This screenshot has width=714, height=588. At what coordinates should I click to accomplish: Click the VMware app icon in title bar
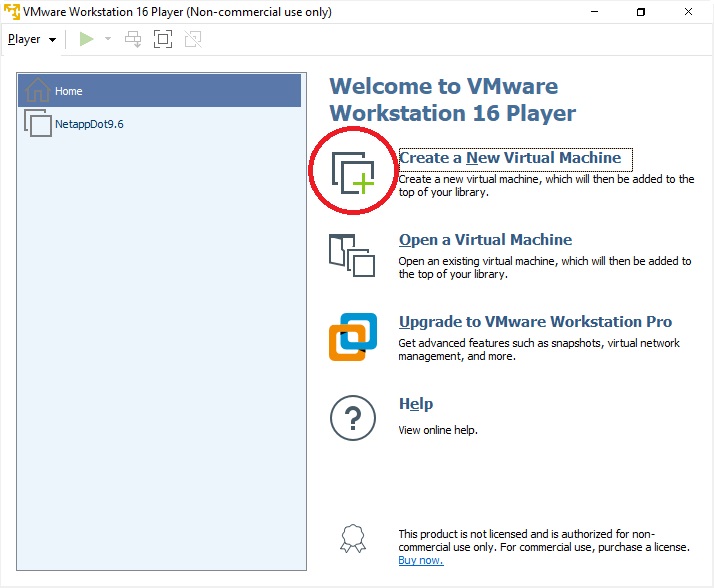pos(12,11)
